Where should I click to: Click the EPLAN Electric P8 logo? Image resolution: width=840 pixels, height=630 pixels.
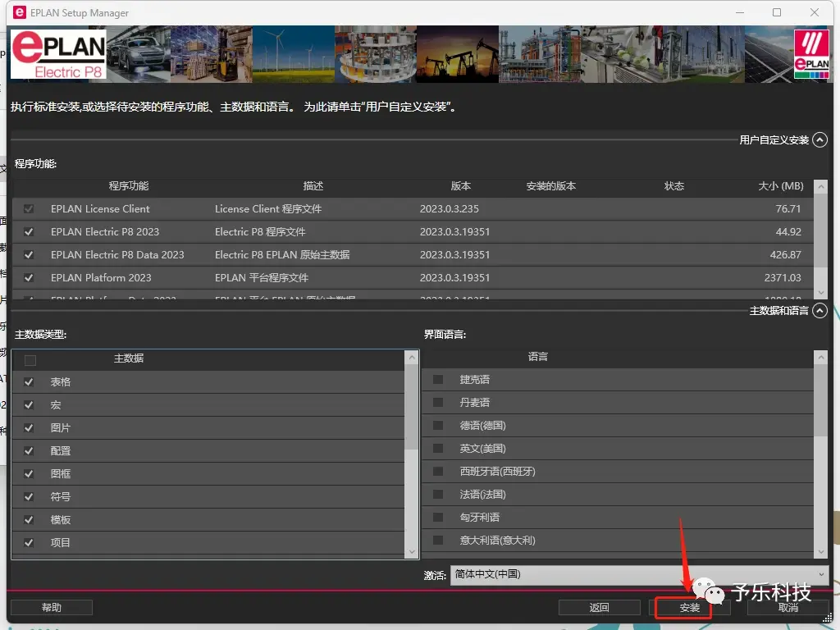click(59, 54)
